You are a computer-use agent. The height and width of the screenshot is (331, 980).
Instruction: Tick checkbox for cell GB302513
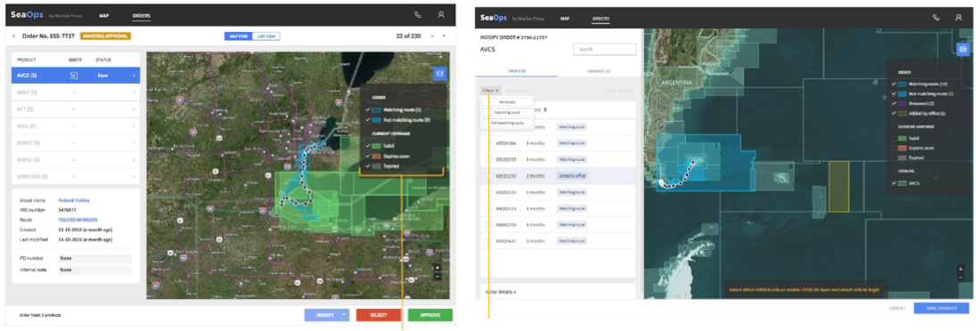(x=489, y=208)
